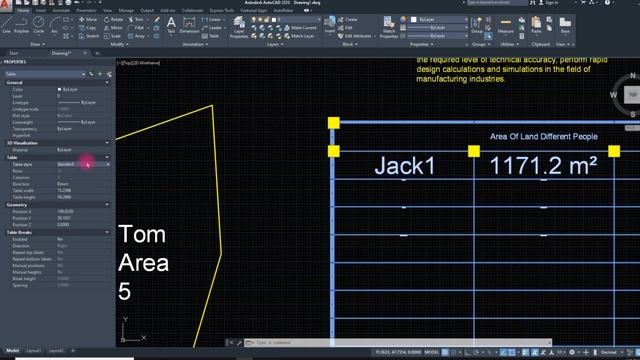Switch to the Start file tab
Screen dimensions: 640x360
[14, 53]
